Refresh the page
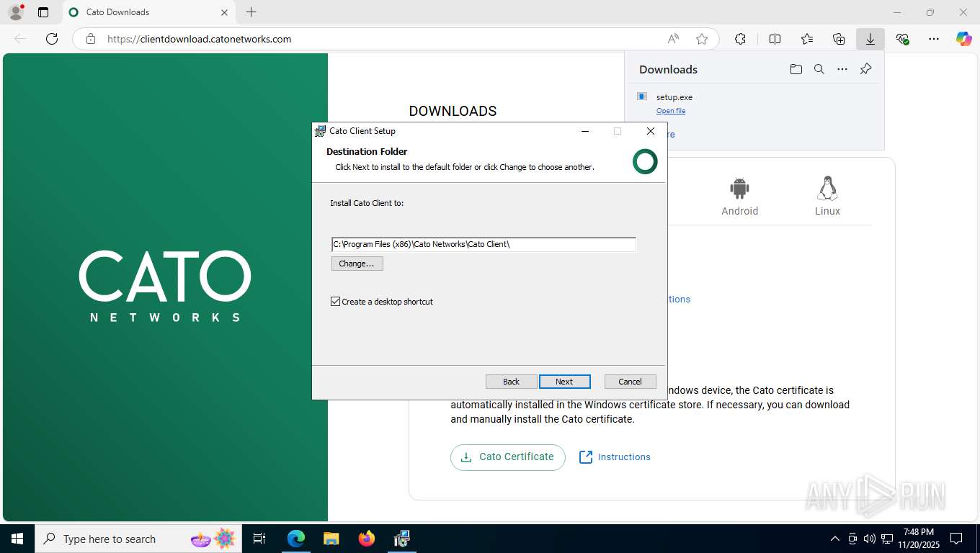 pyautogui.click(x=52, y=39)
